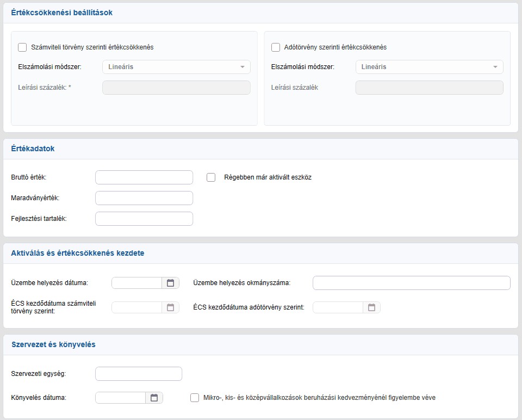Click the Értékcsökkenési beállítások section header

click(62, 13)
